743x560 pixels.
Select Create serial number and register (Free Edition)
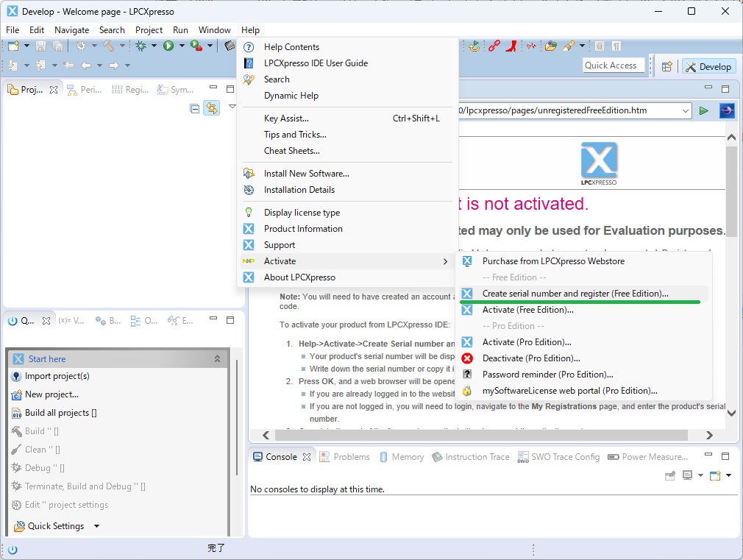point(575,294)
